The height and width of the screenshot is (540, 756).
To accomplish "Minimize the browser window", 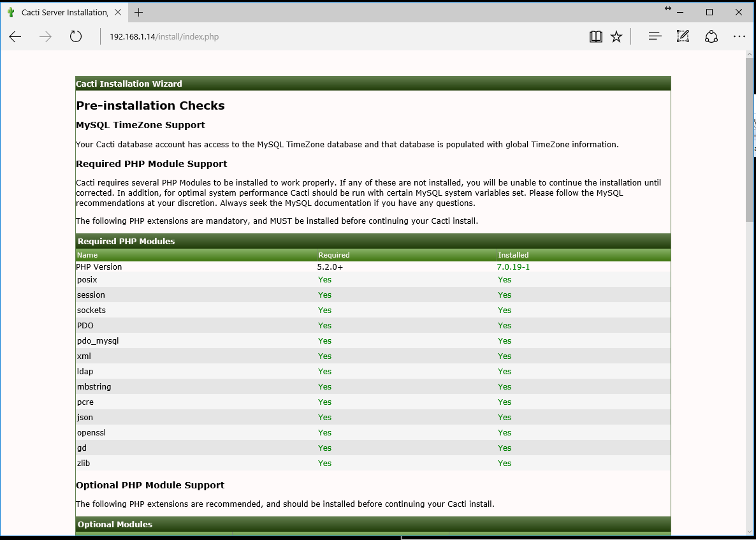I will 680,13.
